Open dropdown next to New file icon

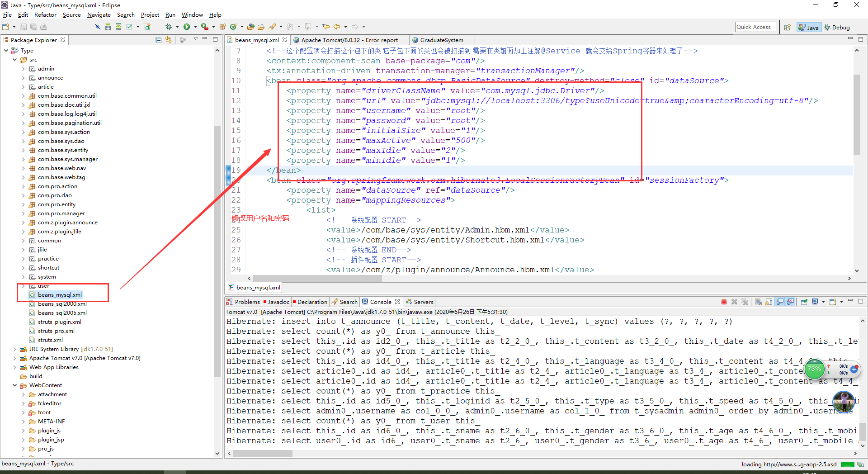coord(14,27)
